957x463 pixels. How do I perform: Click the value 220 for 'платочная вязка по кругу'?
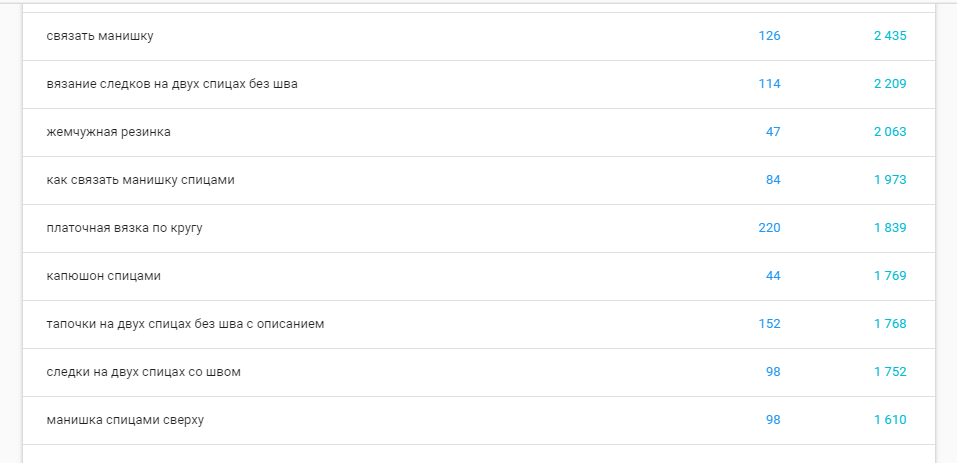pyautogui.click(x=769, y=228)
